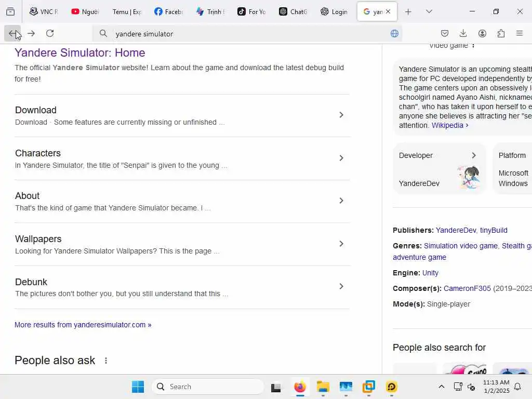
Task: Switch to the Trình tab
Action: click(210, 11)
